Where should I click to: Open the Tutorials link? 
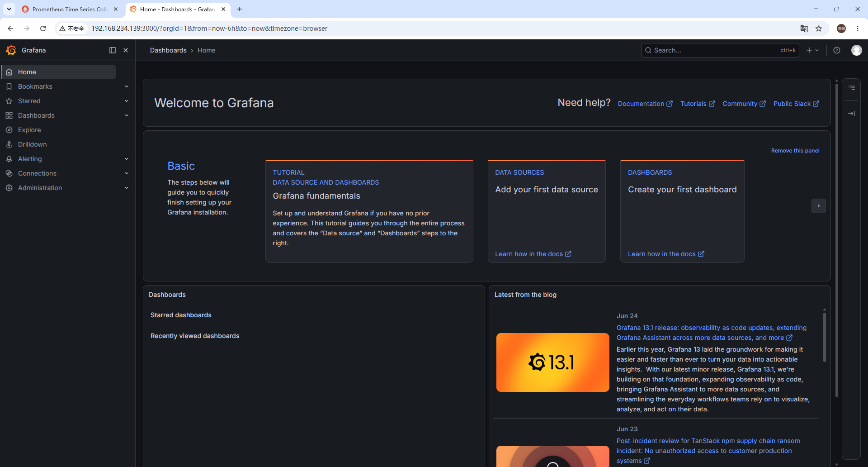pyautogui.click(x=698, y=104)
